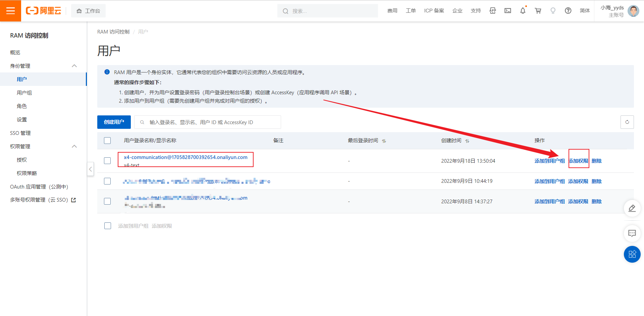Sort by 创建时间 column
Viewport: 644px width, 316px height.
pyautogui.click(x=467, y=141)
